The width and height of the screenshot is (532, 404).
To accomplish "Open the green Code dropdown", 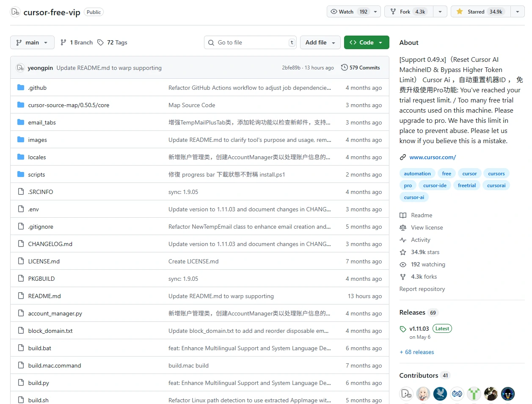I will pos(367,42).
